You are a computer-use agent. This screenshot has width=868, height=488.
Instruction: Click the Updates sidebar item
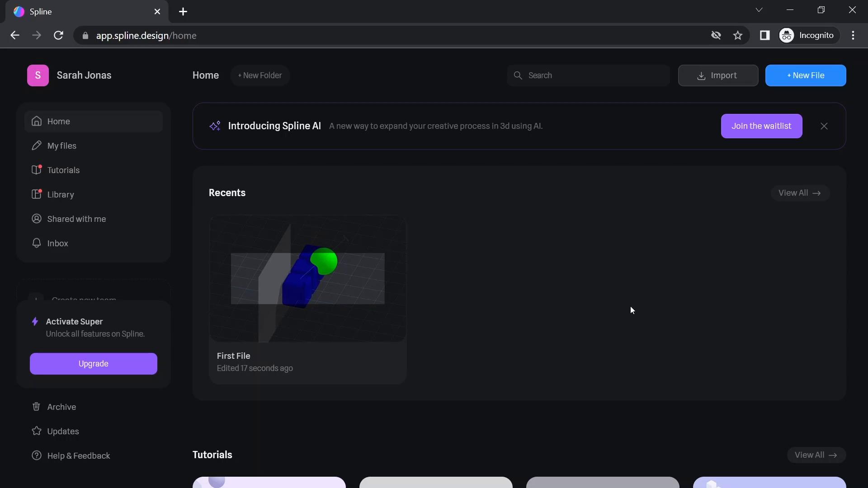coord(62,432)
